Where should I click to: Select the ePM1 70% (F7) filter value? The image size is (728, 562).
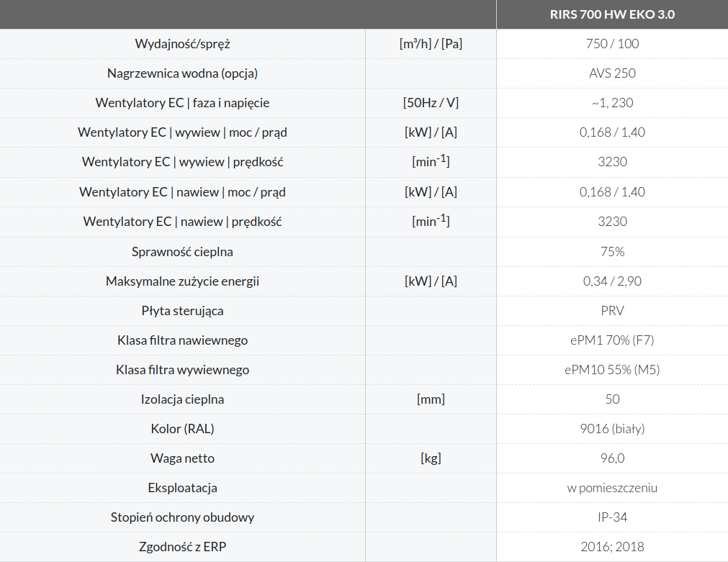click(x=612, y=340)
